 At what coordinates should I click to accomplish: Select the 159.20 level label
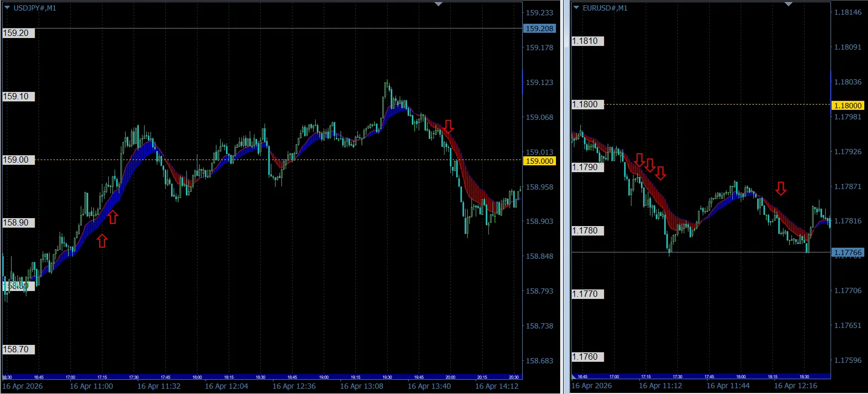coord(18,33)
